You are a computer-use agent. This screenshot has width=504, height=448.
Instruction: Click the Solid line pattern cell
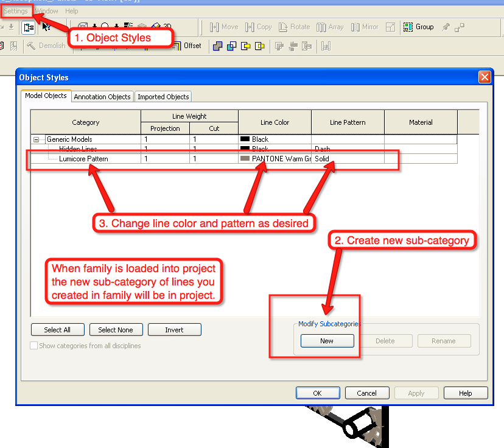(348, 158)
